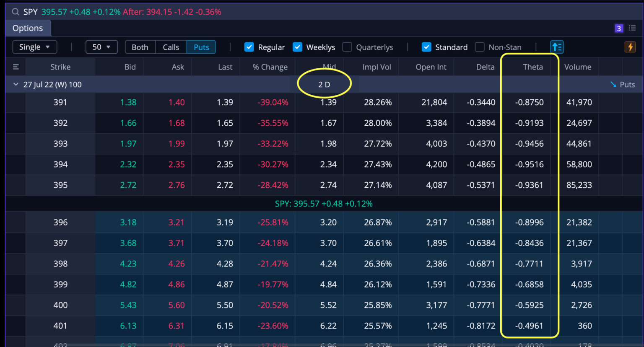The image size is (644, 347).
Task: Click volume 360 on the 401 row
Action: click(585, 326)
